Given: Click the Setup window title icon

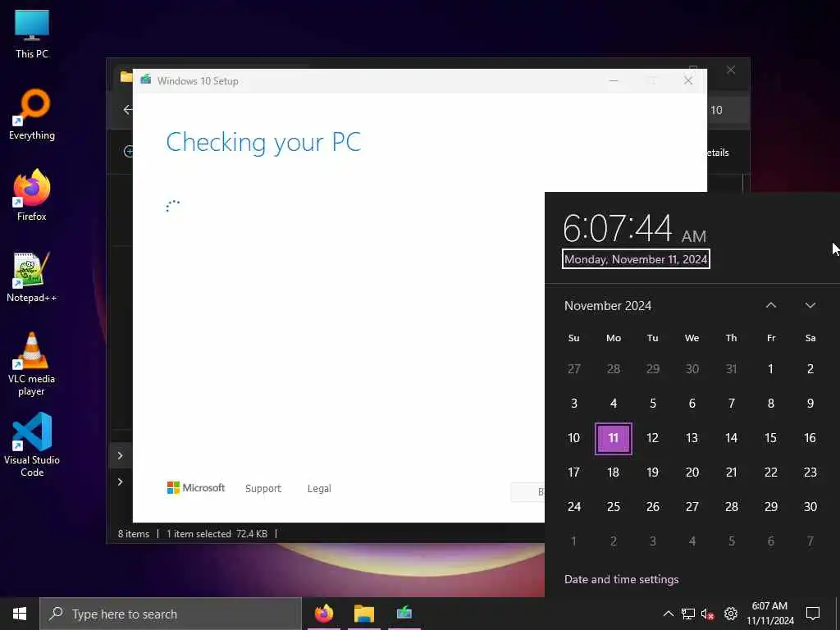Looking at the screenshot, I should pyautogui.click(x=145, y=80).
